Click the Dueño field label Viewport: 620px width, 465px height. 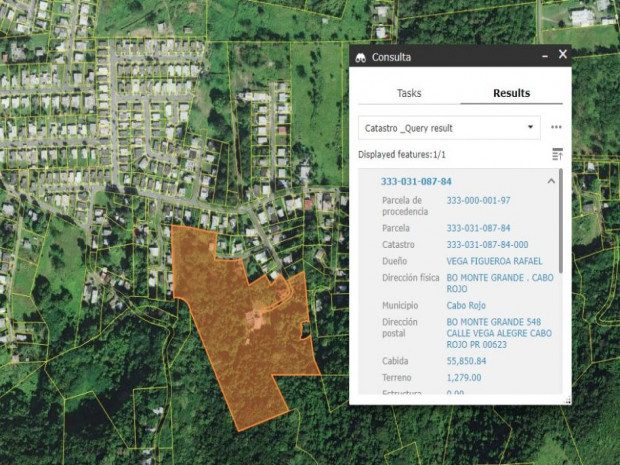coord(394,261)
